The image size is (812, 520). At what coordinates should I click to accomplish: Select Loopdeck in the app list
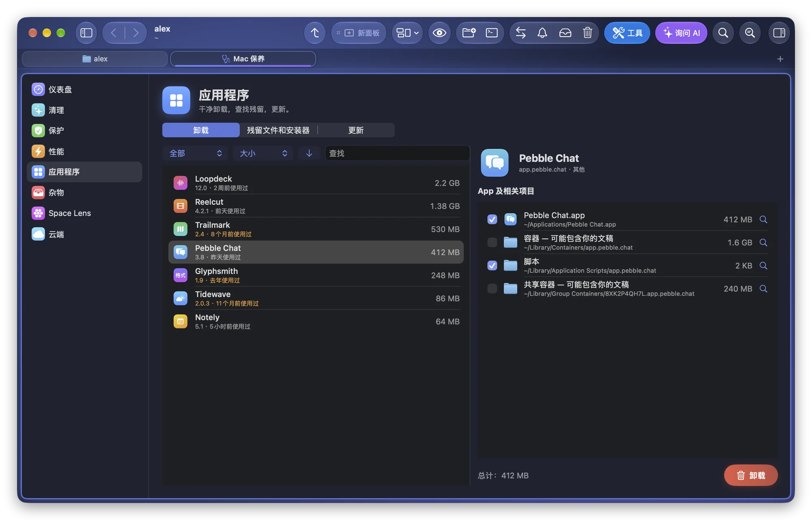(316, 183)
